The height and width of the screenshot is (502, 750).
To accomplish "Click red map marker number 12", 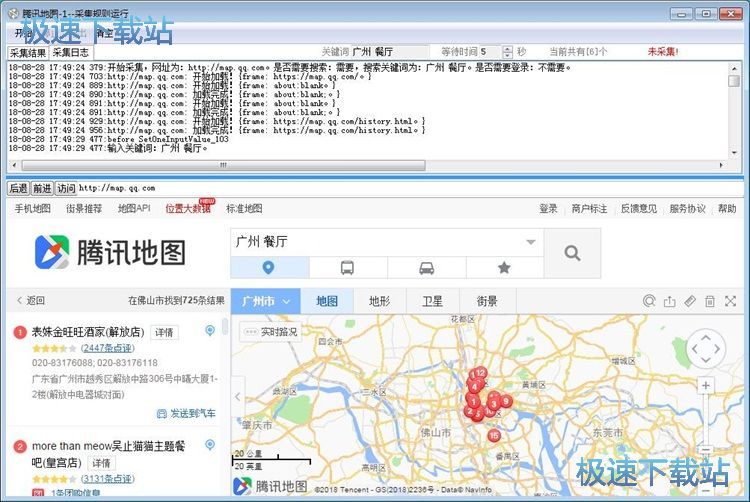I will point(480,372).
